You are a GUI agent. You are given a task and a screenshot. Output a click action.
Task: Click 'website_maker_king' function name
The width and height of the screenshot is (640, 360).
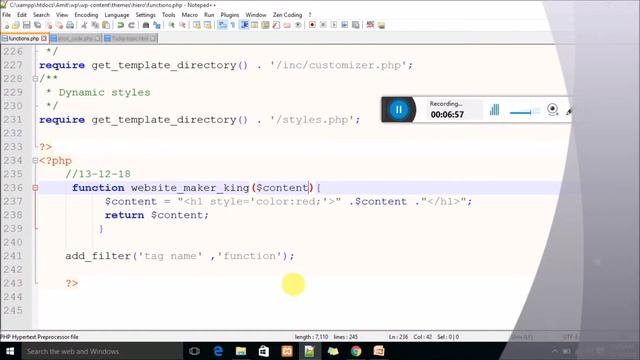(190, 188)
